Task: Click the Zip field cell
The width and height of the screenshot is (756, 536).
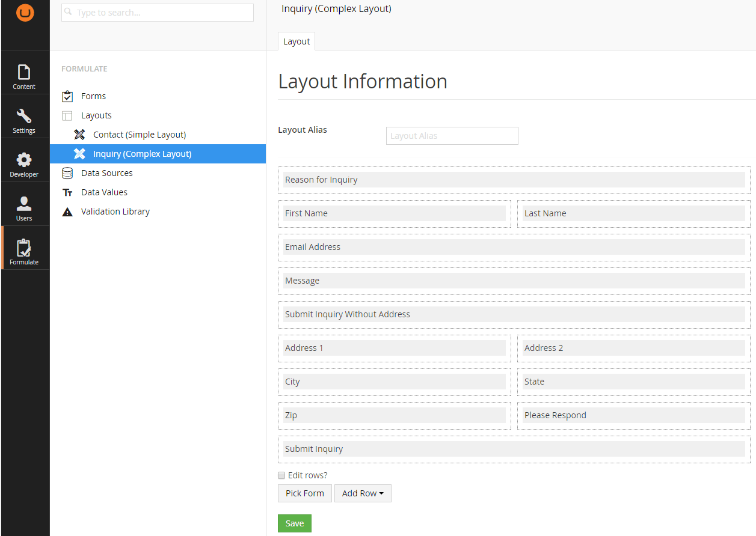Action: click(x=395, y=415)
